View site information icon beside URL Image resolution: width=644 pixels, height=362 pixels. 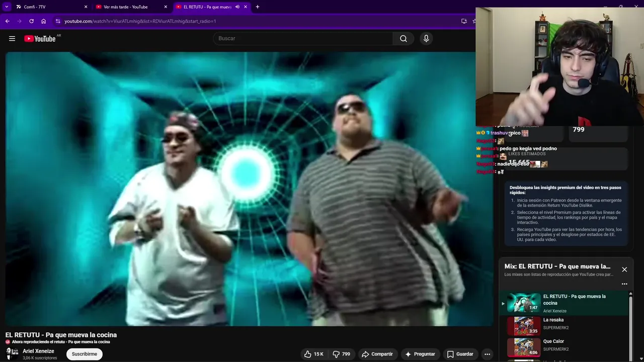pos(58,21)
